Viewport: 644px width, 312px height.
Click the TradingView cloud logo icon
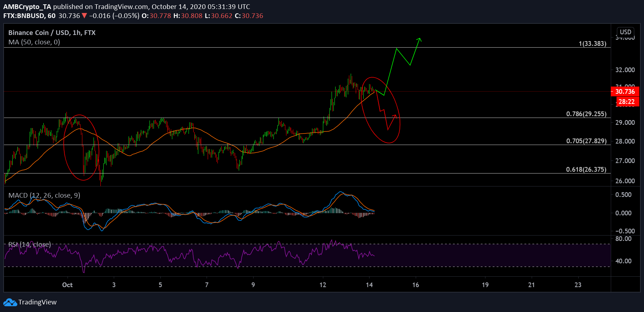10,302
